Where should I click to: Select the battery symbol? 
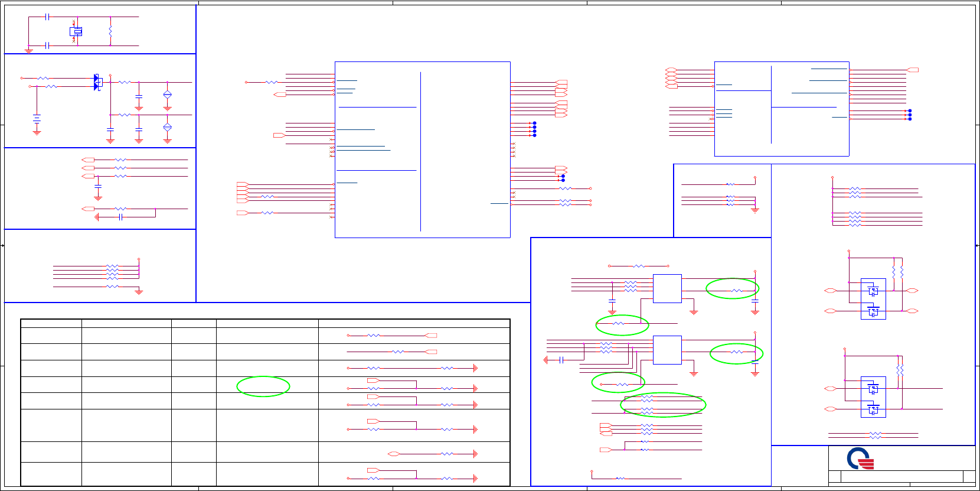pyautogui.click(x=37, y=118)
